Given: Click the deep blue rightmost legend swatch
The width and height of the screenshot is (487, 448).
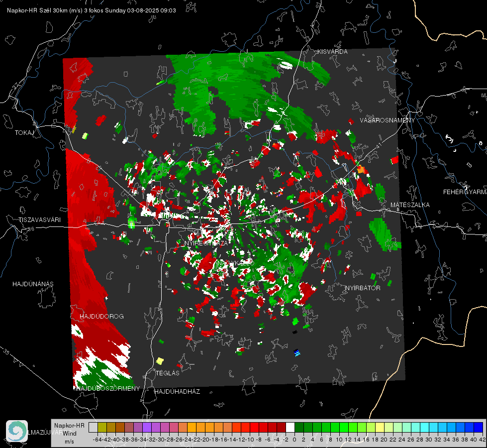Looking at the screenshot, I should (479, 427).
